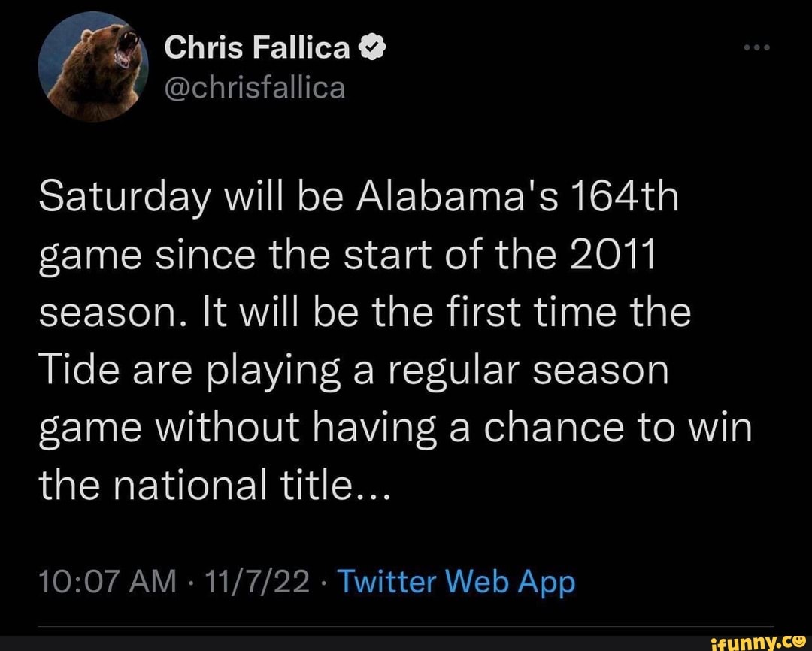This screenshot has height=651, width=812.
Task: Select the Chris Fallica display name
Action: click(x=261, y=47)
